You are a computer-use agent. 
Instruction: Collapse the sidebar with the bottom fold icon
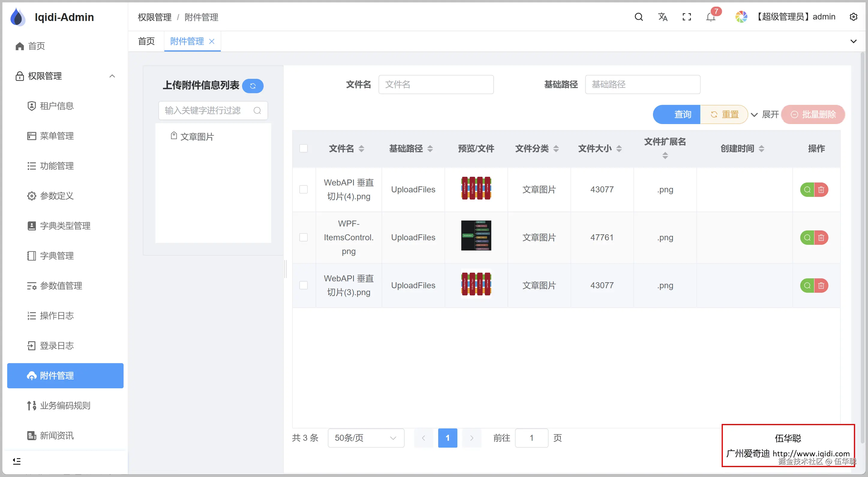(16, 461)
